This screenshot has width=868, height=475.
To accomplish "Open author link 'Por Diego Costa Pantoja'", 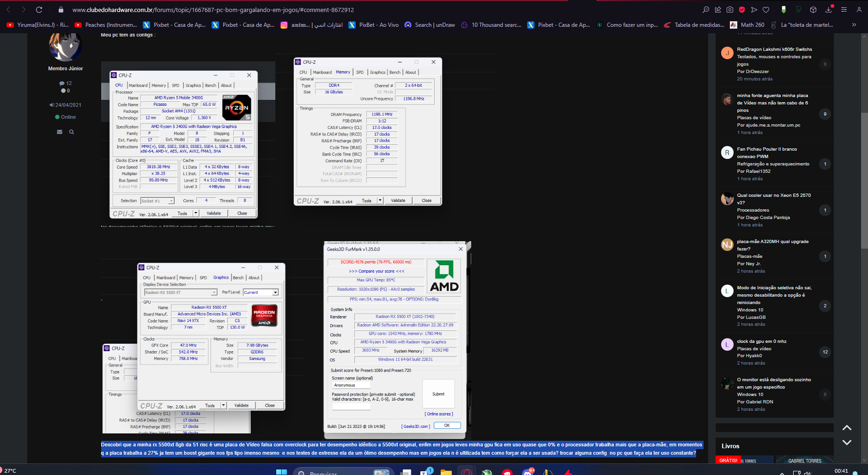I will point(763,218).
